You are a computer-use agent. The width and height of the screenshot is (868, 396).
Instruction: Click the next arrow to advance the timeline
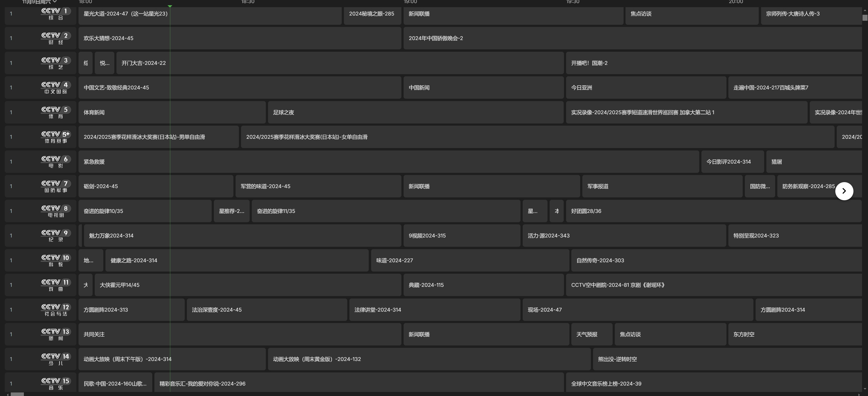click(x=844, y=191)
